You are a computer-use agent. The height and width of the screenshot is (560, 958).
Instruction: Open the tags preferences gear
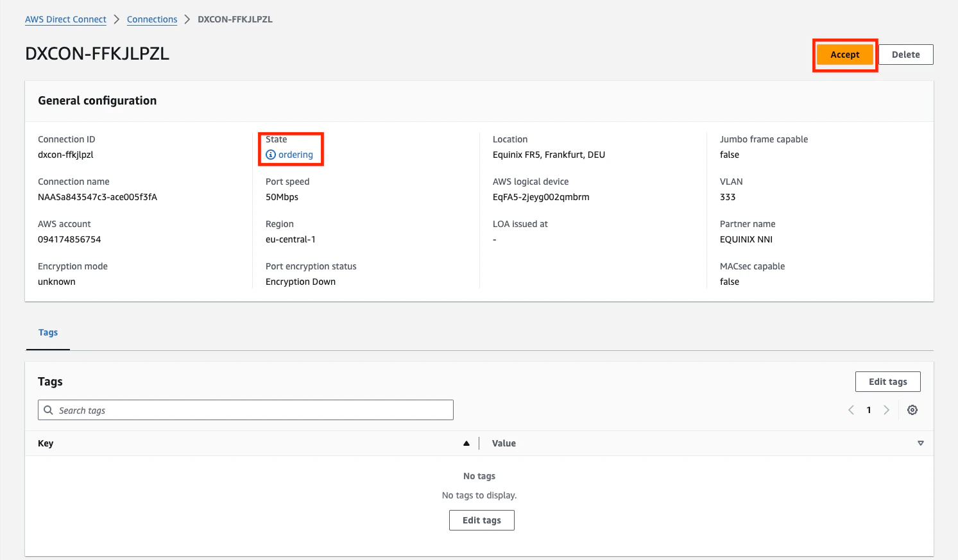tap(912, 410)
